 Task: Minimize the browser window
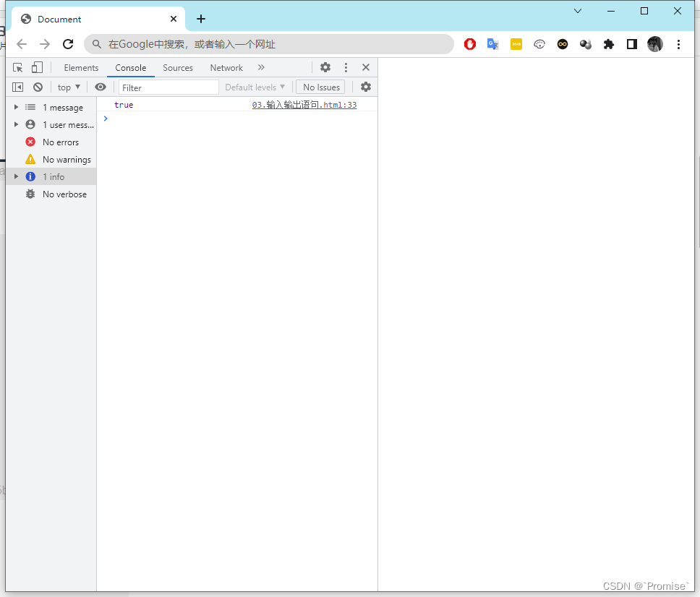[611, 11]
